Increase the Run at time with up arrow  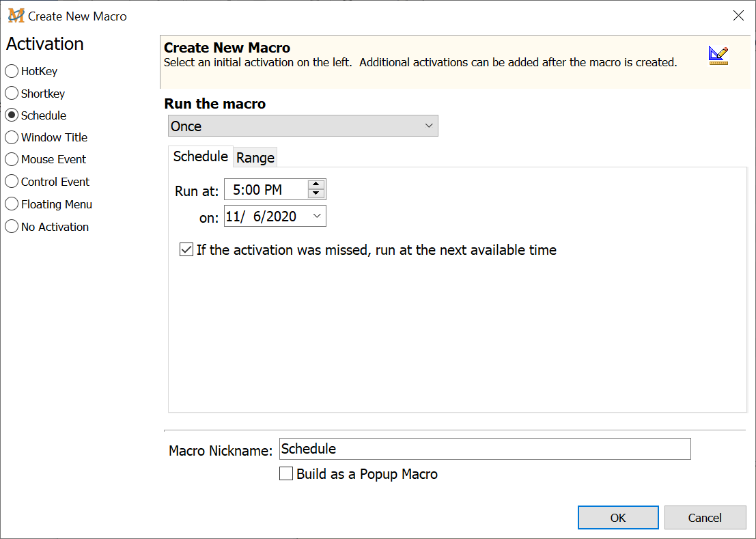[316, 184]
